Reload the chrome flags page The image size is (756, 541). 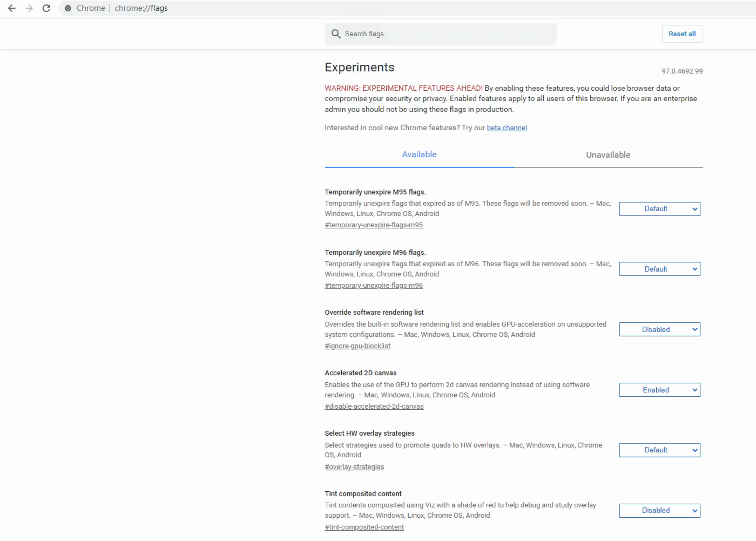(x=46, y=8)
